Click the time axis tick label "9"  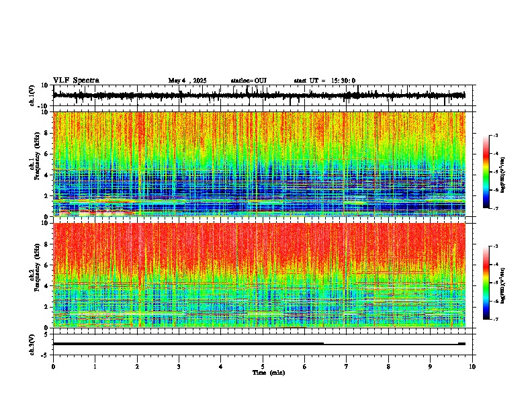(x=430, y=367)
